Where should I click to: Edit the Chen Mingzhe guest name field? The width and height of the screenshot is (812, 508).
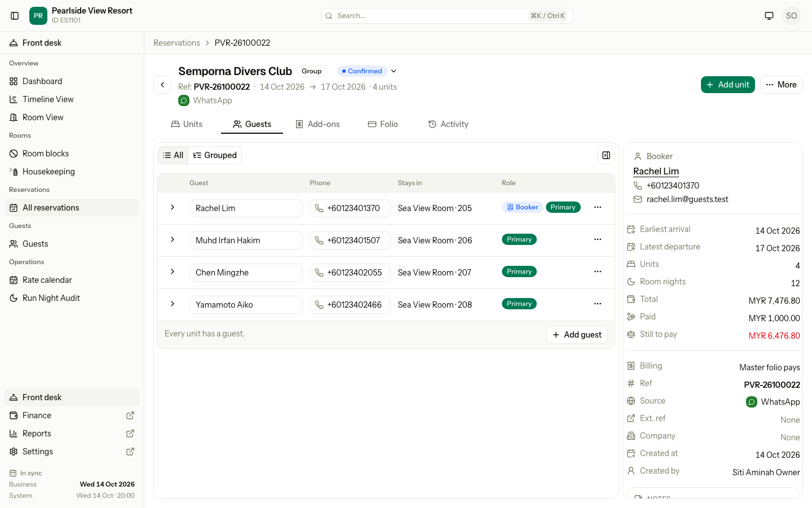point(246,273)
